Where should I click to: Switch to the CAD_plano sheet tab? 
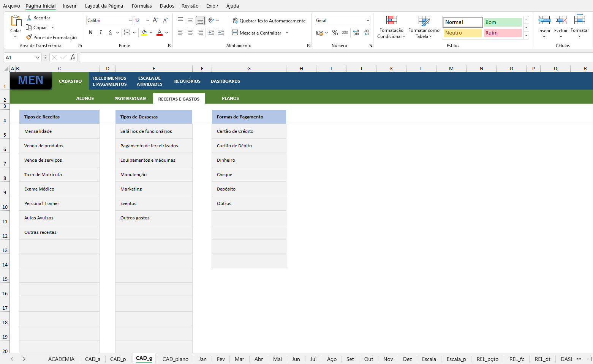click(175, 359)
